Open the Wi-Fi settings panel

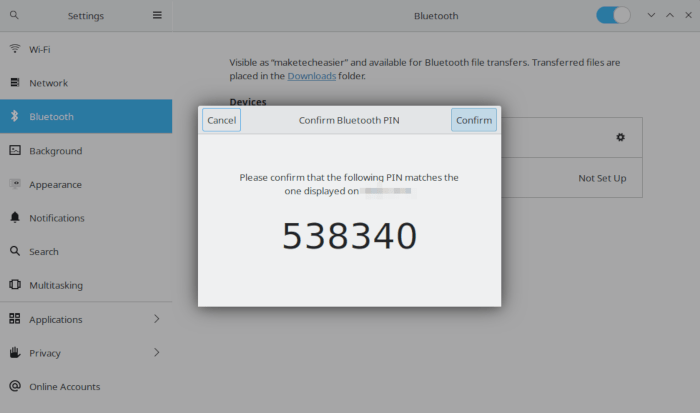[x=86, y=49]
